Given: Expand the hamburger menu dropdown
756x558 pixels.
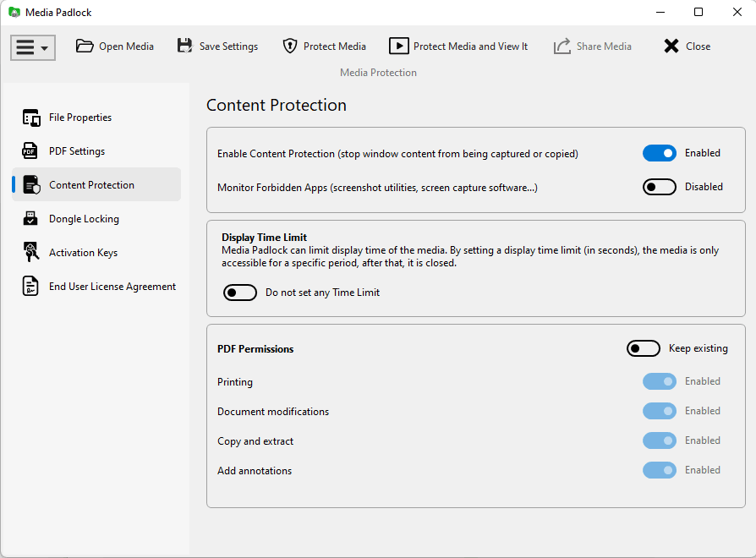Looking at the screenshot, I should click(33, 47).
